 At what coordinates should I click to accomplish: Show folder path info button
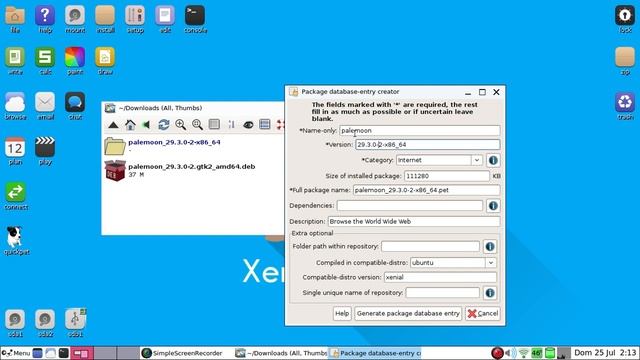click(x=490, y=247)
